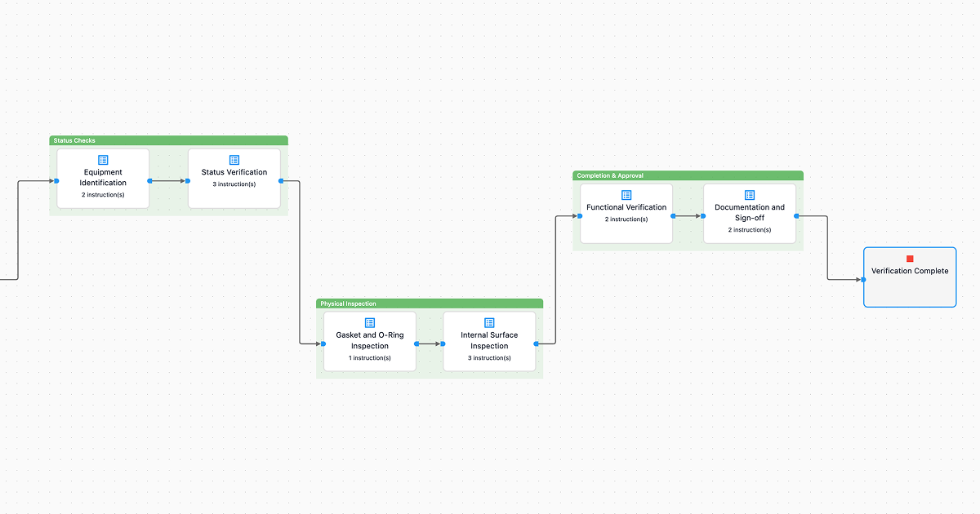Click the Functional Verification list icon
980x514 pixels.
click(626, 195)
